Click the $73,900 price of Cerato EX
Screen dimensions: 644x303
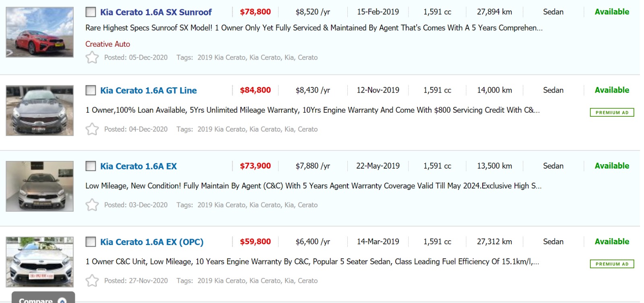[x=255, y=166]
